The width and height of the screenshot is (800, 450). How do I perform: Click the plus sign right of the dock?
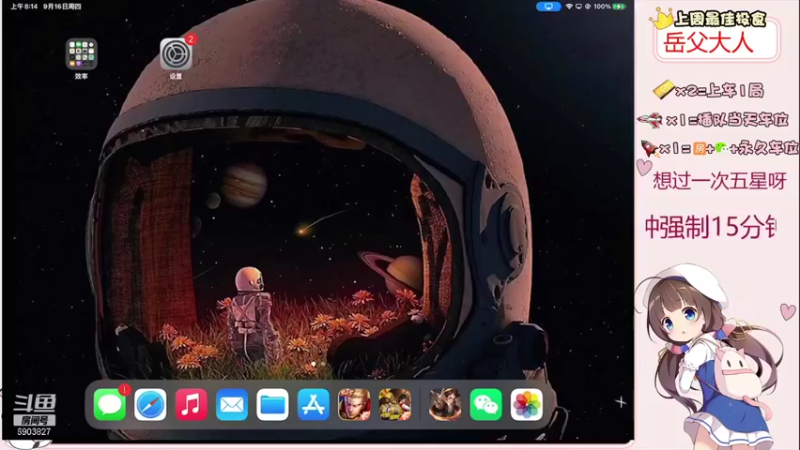tap(620, 402)
